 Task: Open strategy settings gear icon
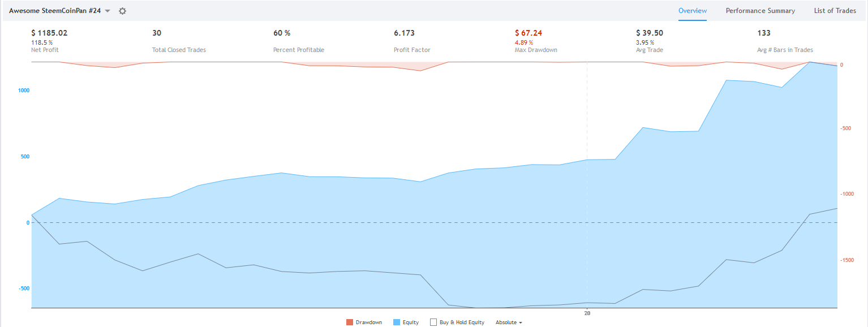click(122, 11)
